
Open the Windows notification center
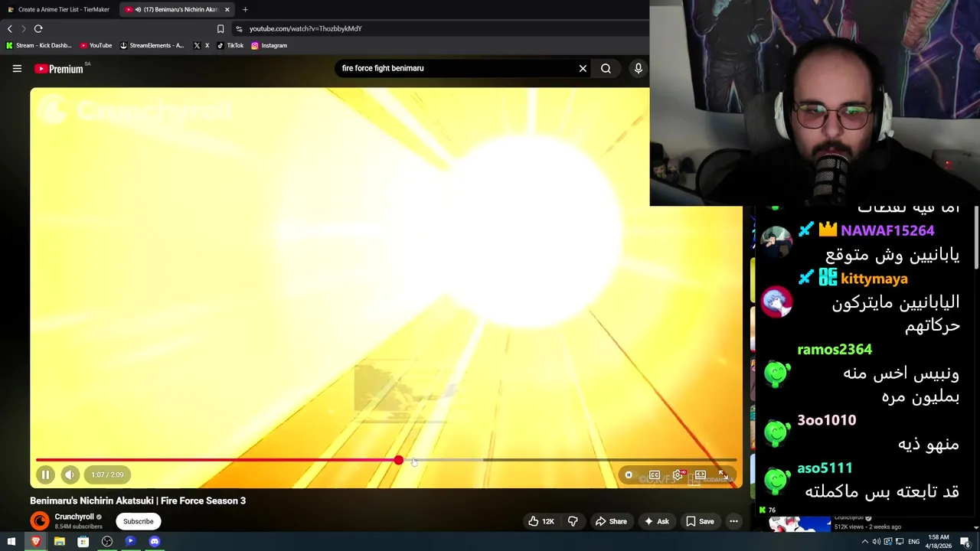coord(965,541)
